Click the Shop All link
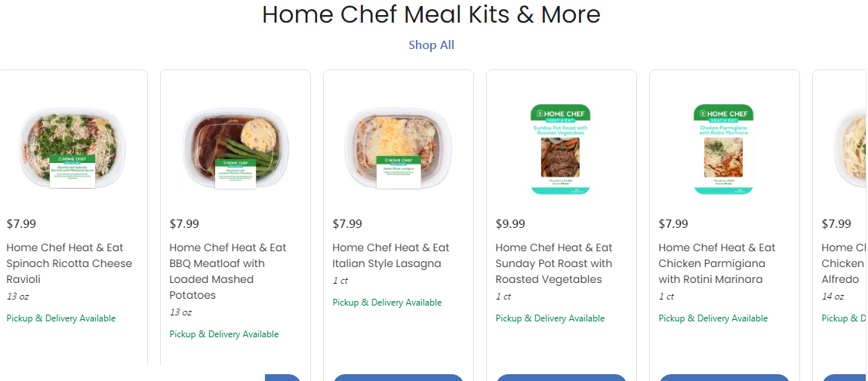The height and width of the screenshot is (381, 868). tap(431, 45)
